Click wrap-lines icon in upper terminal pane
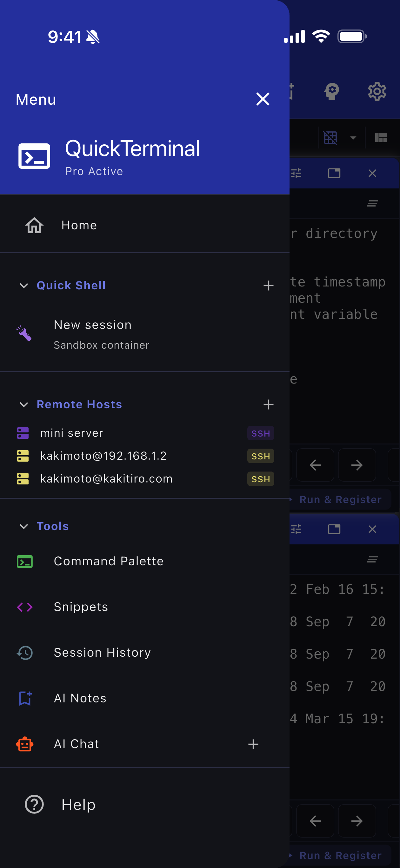400x868 pixels. coord(372,203)
